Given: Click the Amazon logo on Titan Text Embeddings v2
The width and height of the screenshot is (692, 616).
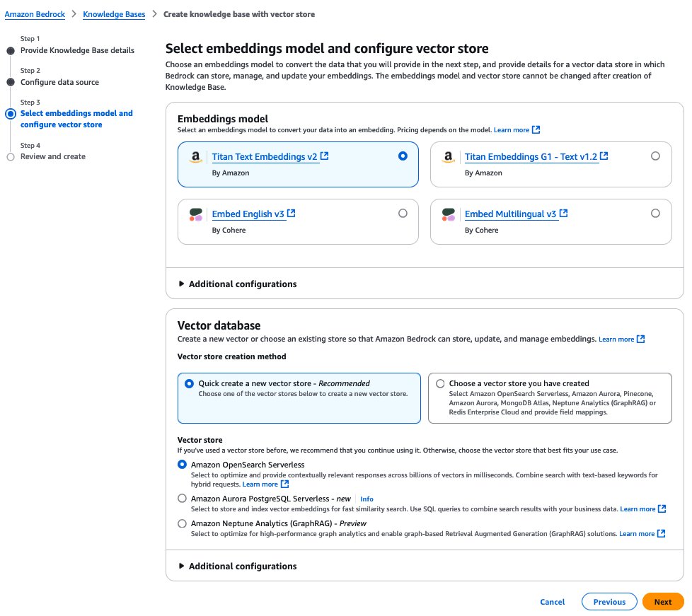Looking at the screenshot, I should pyautogui.click(x=196, y=157).
